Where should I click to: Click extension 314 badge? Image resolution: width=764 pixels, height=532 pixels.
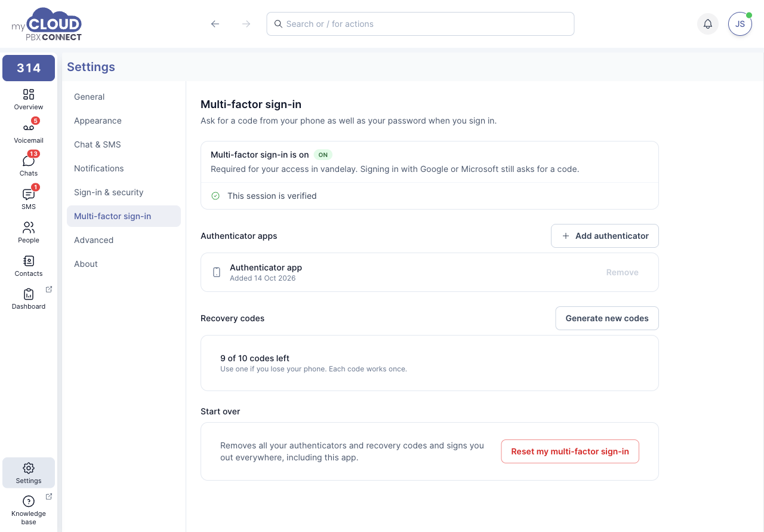(29, 68)
